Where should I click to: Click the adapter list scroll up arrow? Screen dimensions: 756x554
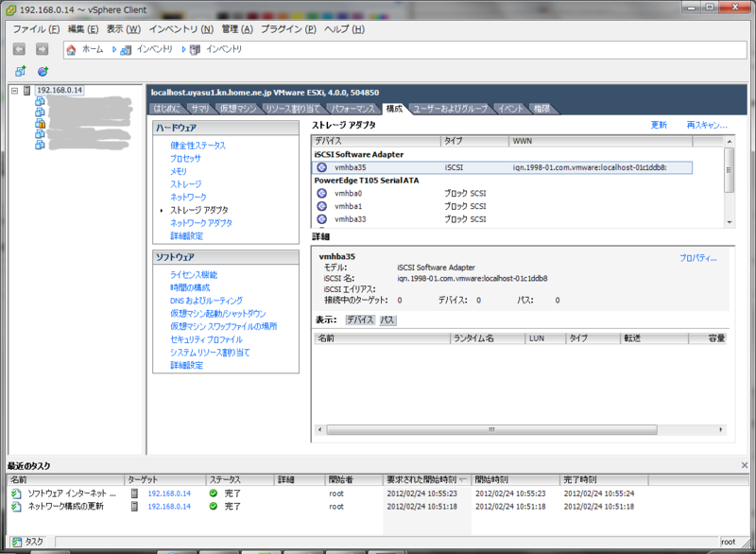coord(730,142)
